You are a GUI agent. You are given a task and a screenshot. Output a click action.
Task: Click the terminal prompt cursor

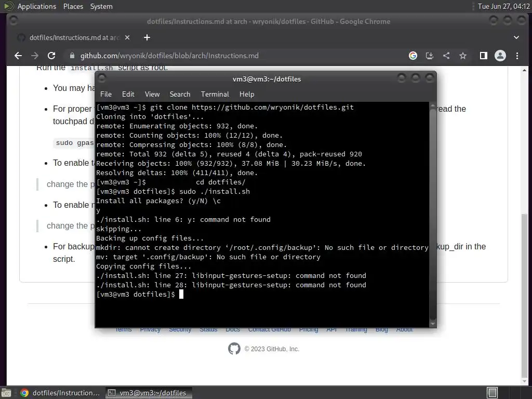coord(181,294)
